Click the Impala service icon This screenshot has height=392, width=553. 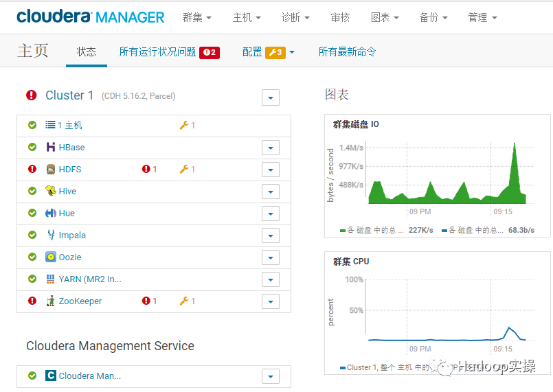pos(51,235)
